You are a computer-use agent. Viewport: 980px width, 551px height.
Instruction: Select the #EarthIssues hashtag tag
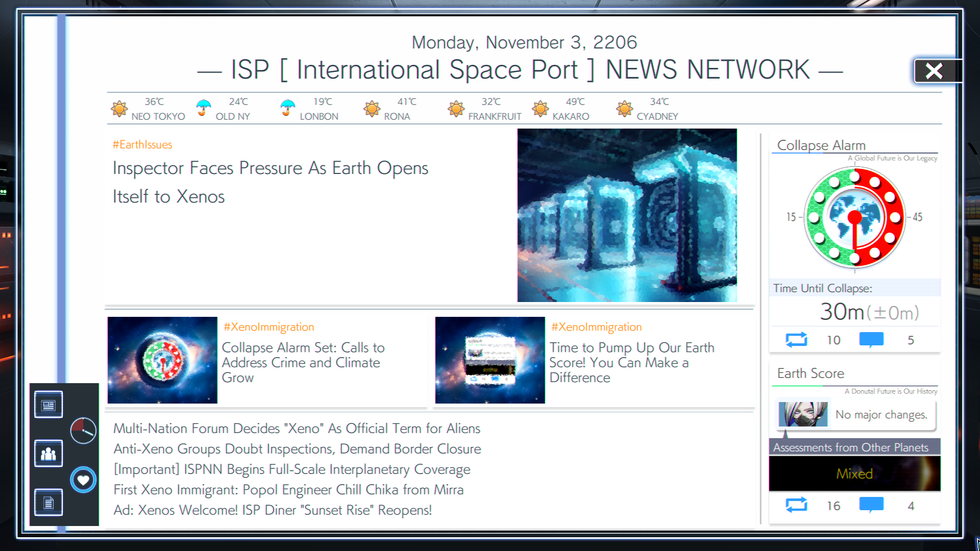(142, 144)
